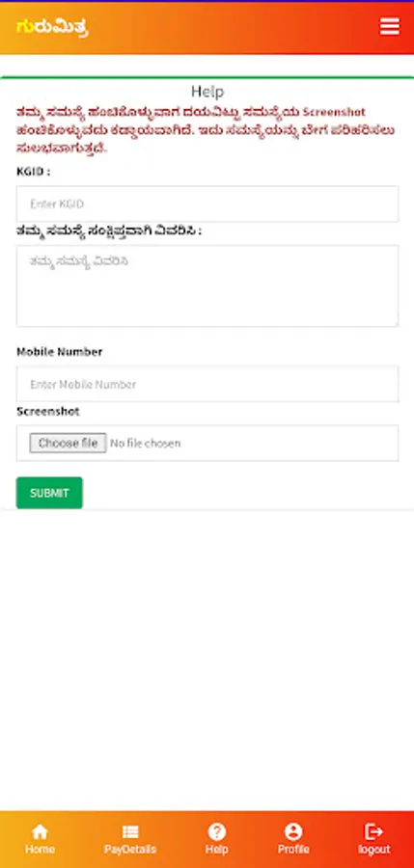Select the Home tab label

[40, 849]
